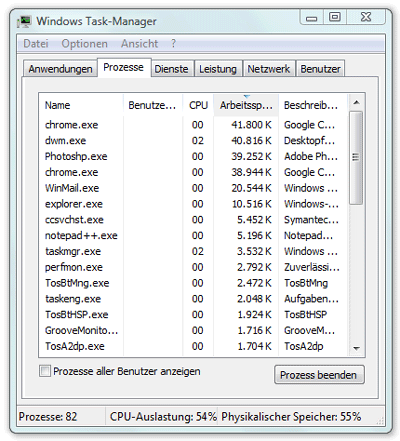Select the Prozesse tab
The image size is (400, 441).
coord(124,67)
